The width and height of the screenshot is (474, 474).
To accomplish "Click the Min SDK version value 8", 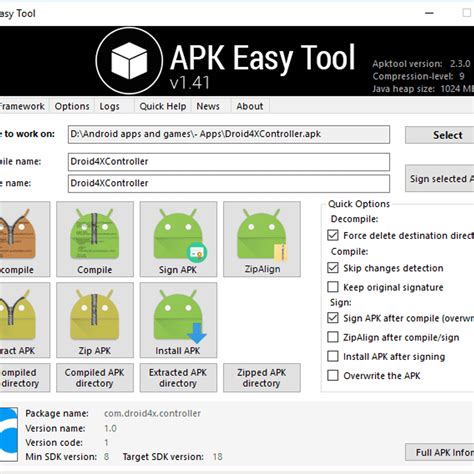I will [x=106, y=457].
